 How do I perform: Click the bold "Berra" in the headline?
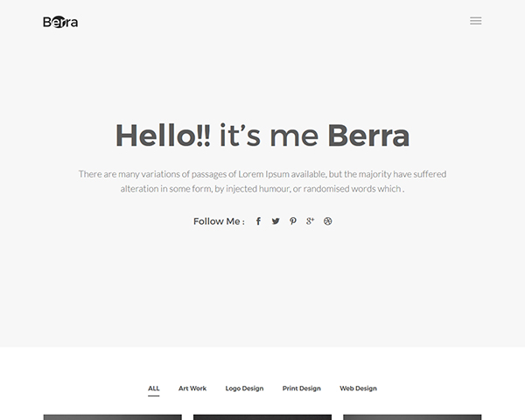(368, 136)
